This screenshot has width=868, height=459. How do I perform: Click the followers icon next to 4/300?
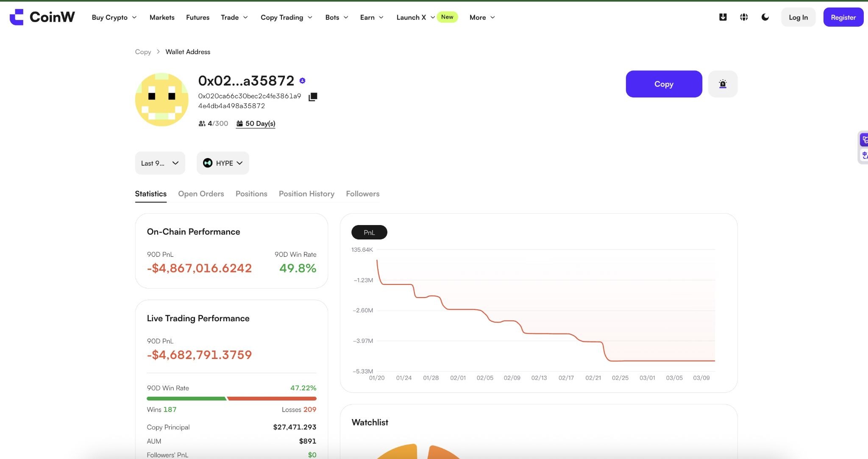click(x=202, y=123)
